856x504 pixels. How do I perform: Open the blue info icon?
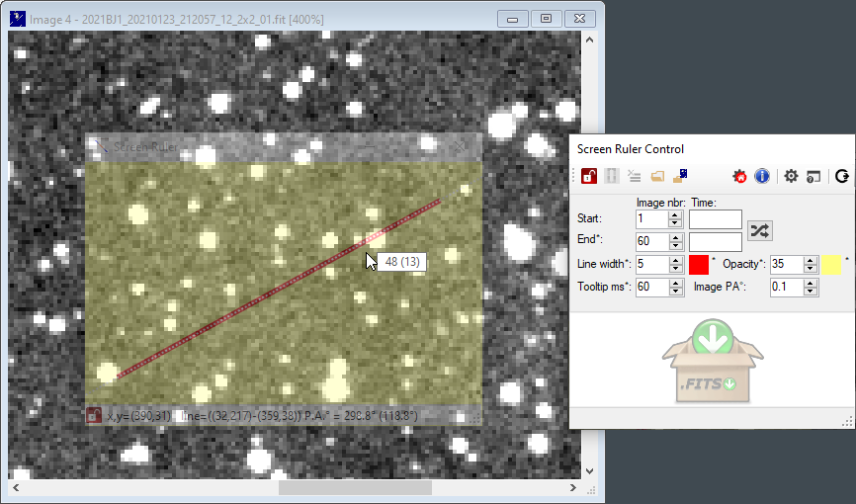coord(762,176)
